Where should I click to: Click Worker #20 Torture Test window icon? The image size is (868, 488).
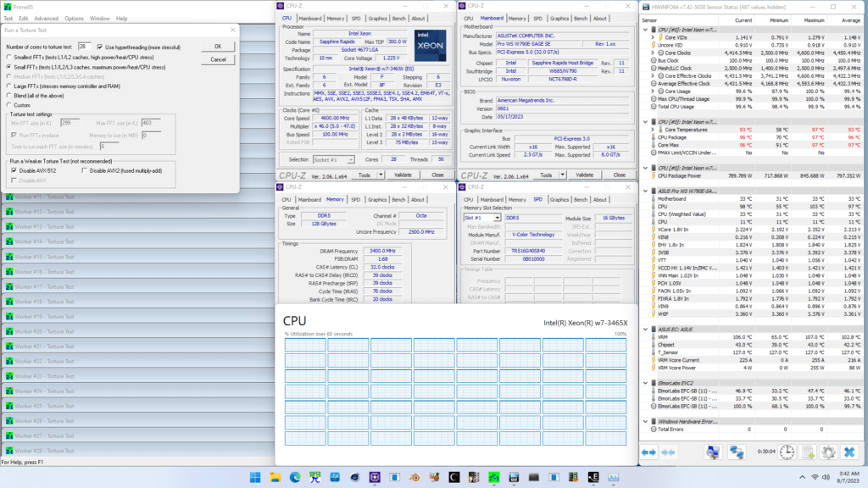[x=8, y=331]
